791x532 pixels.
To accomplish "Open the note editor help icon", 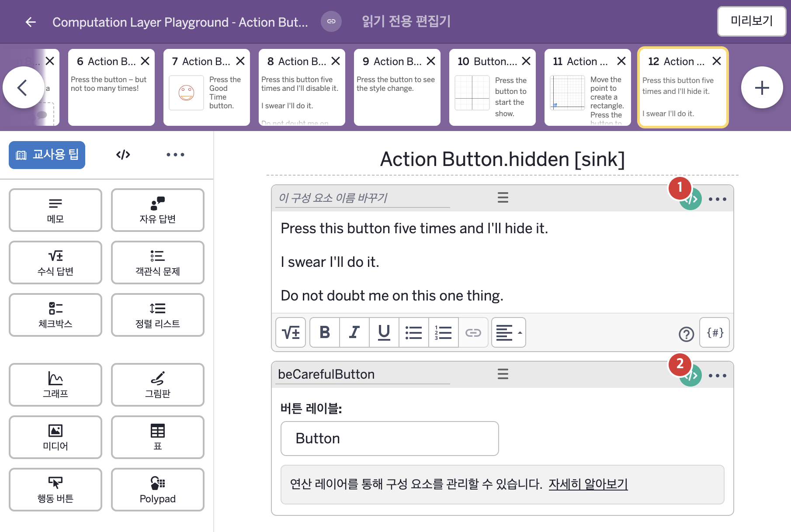I will pyautogui.click(x=686, y=334).
